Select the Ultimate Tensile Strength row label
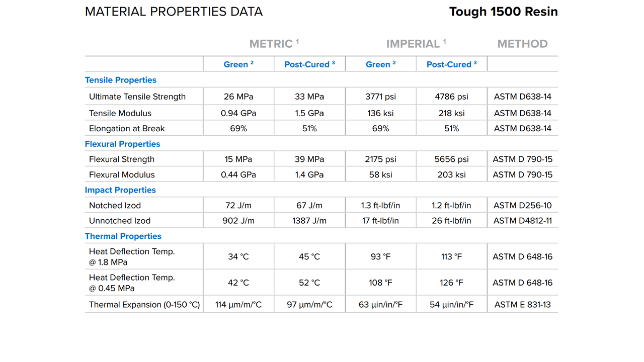The width and height of the screenshot is (644, 362). coord(137,97)
